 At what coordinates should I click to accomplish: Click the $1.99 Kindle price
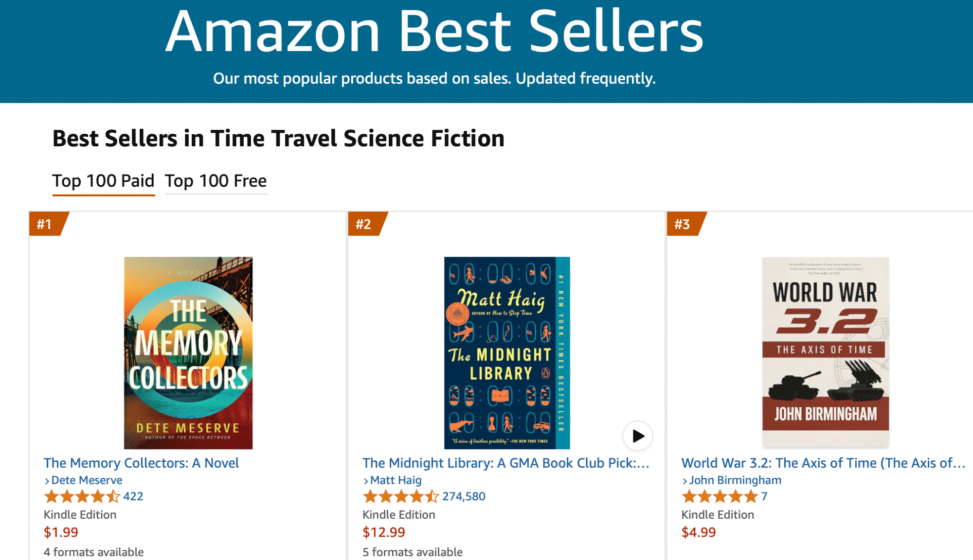click(61, 532)
